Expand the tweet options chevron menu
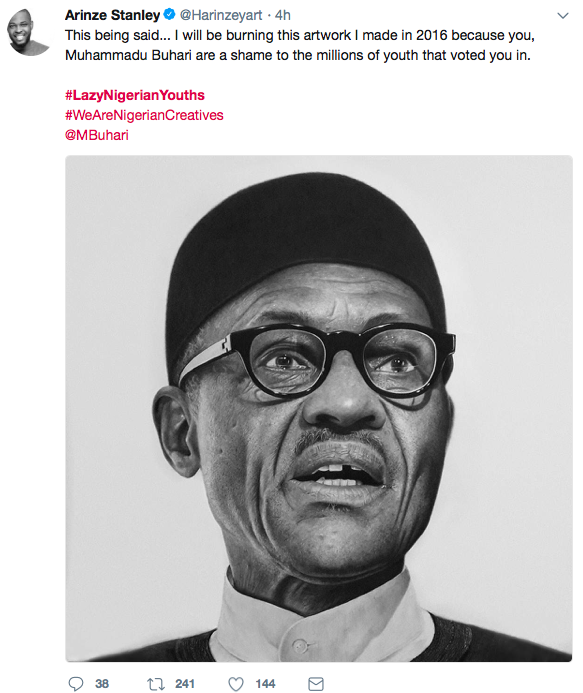This screenshot has width=583, height=693. tap(563, 16)
